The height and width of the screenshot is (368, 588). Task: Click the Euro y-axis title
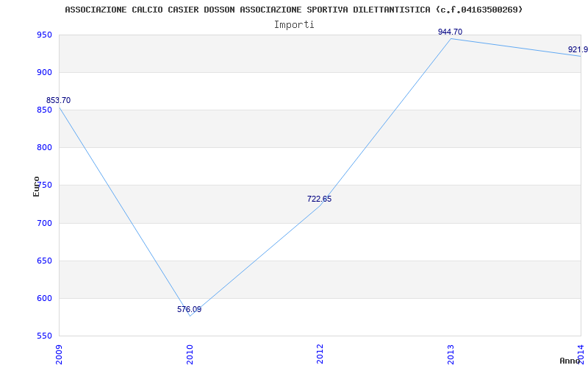tap(36, 187)
